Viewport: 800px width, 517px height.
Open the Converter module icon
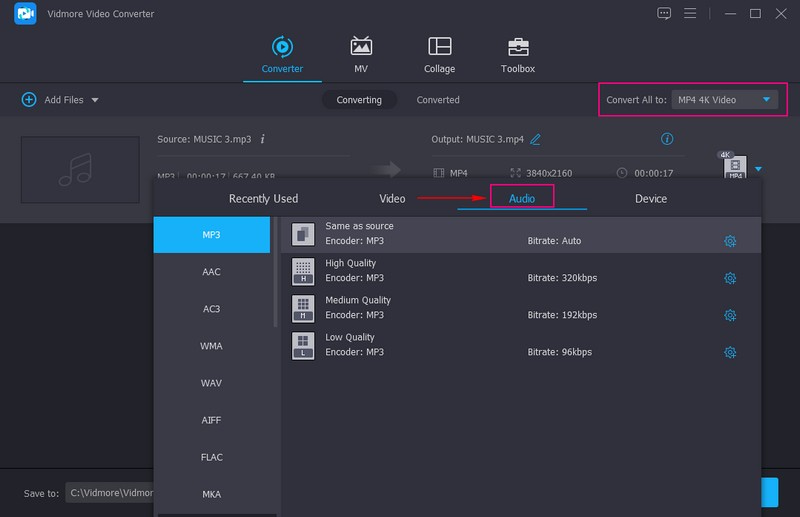282,47
